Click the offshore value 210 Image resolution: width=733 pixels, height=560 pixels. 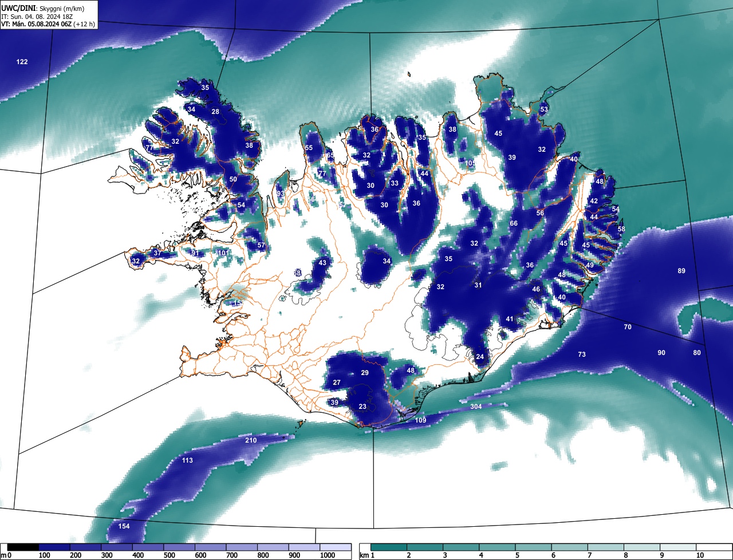point(251,440)
